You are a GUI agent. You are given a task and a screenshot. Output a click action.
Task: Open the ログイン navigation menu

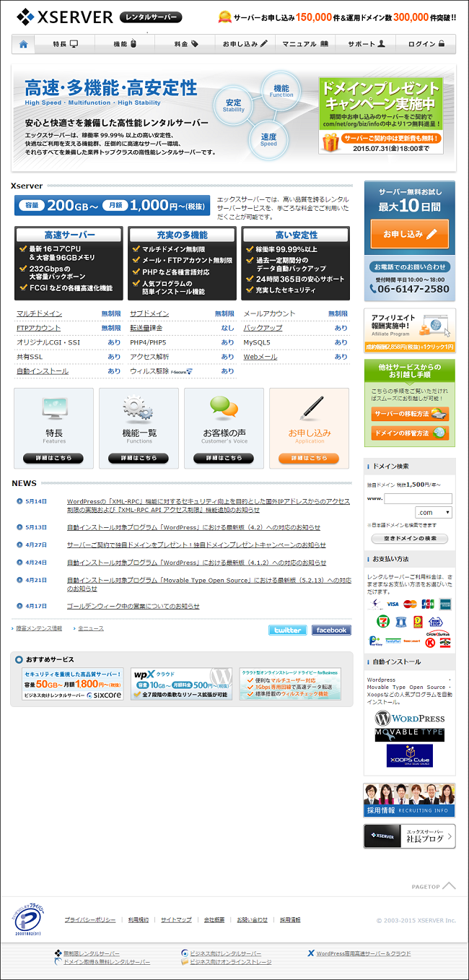[426, 44]
